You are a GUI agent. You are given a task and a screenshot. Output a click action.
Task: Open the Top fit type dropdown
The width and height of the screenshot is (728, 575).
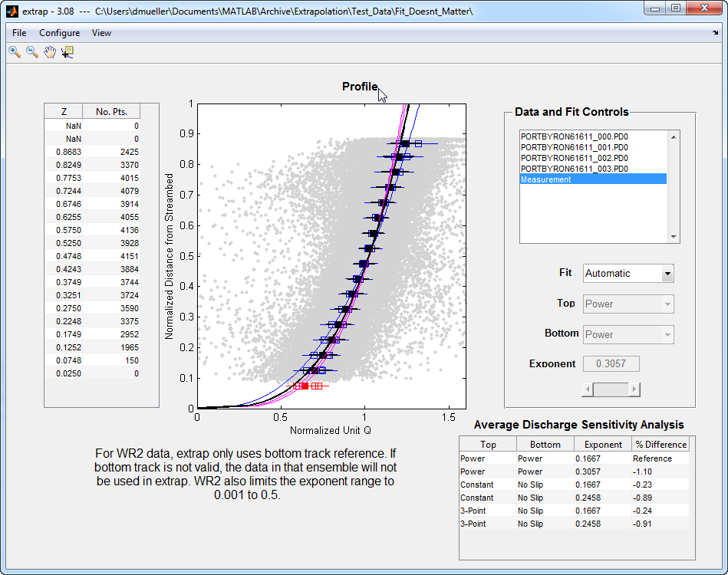pos(628,304)
